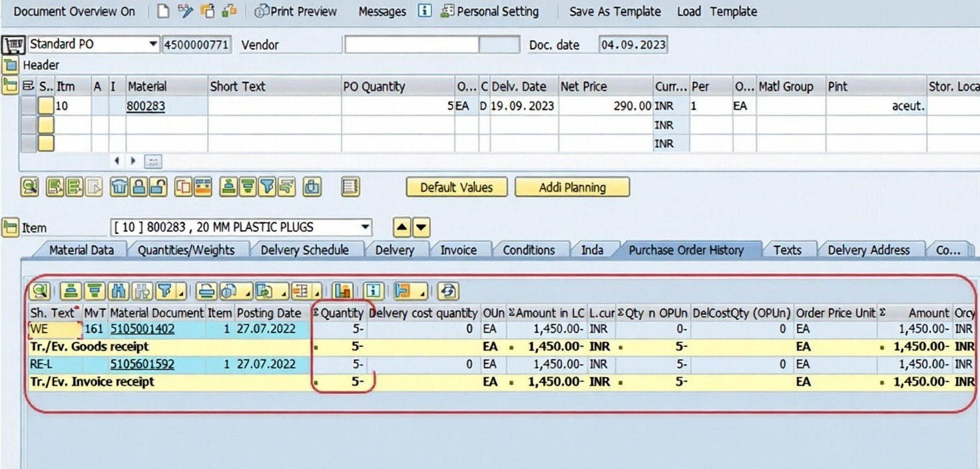Click the Vendor input field
Viewport: 980px width, 469px height.
tap(411, 45)
